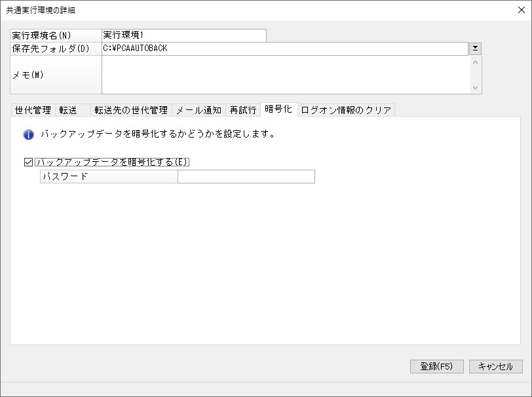The height and width of the screenshot is (397, 532).
Task: Click the 保存先フォルダ path field
Action: coord(285,48)
